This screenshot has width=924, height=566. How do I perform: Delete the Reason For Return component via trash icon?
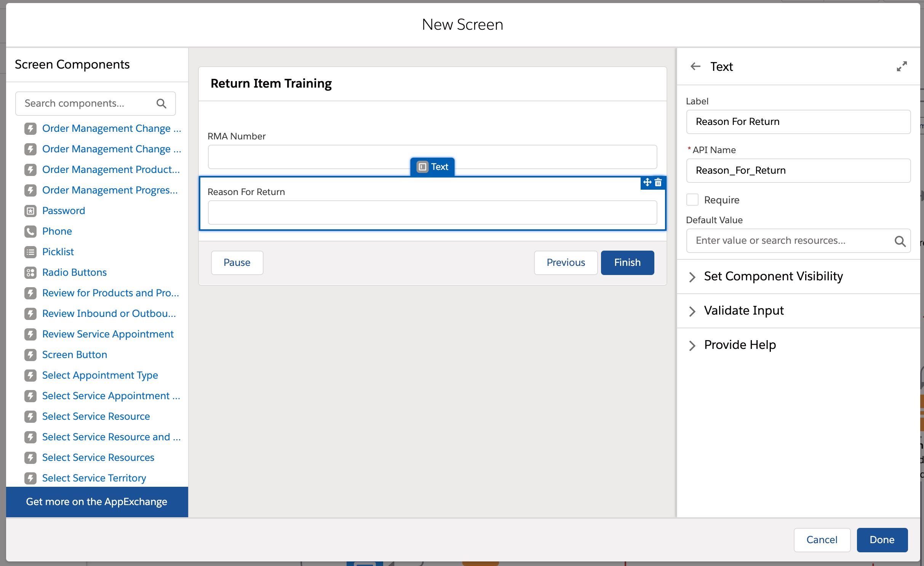tap(658, 183)
